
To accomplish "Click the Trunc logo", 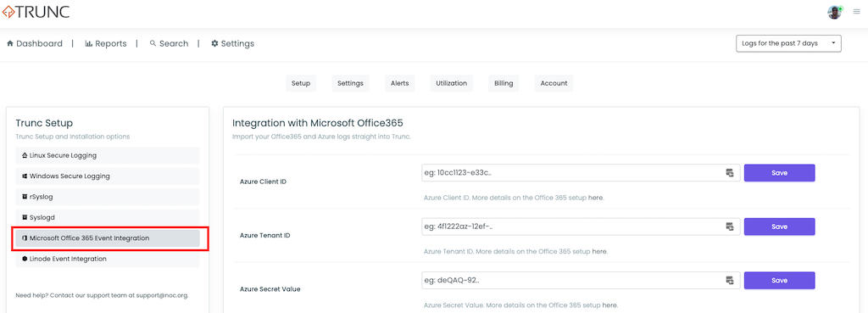I will coord(36,12).
